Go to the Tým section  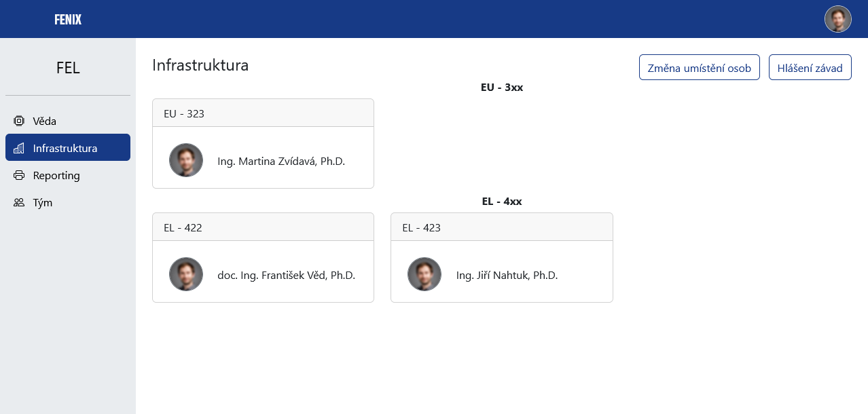[x=68, y=202]
